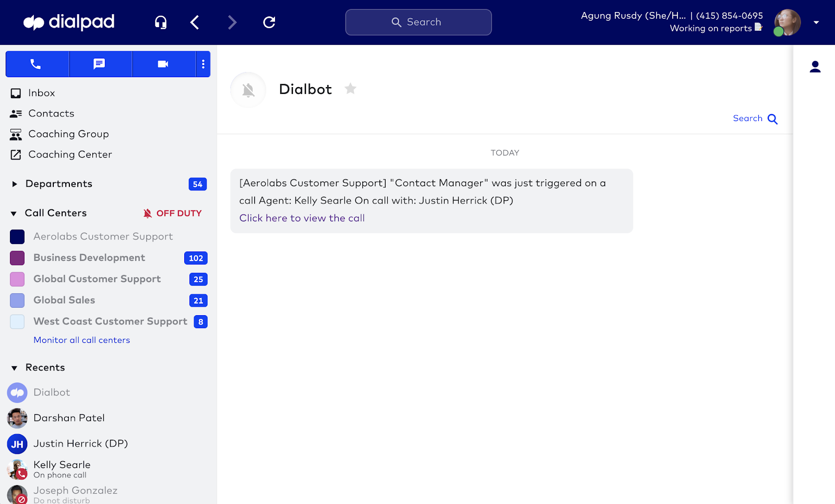
Task: Click Business Development purple swatch
Action: 17,258
